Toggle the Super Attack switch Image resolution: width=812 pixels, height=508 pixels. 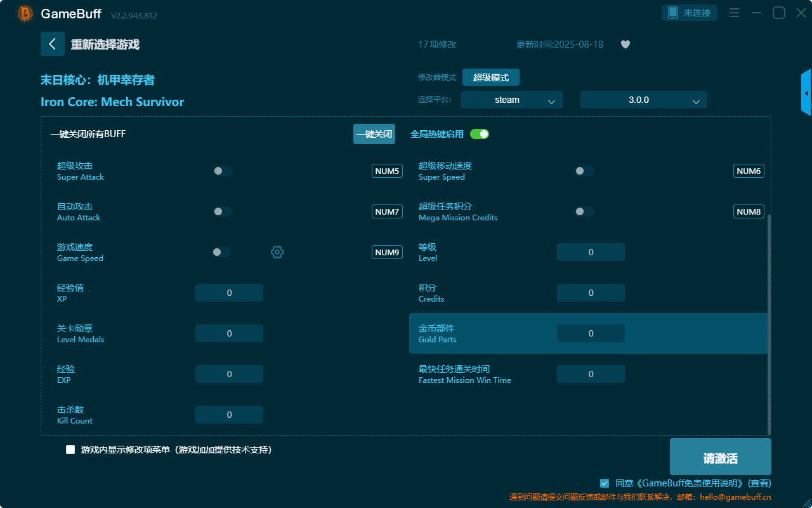(223, 171)
